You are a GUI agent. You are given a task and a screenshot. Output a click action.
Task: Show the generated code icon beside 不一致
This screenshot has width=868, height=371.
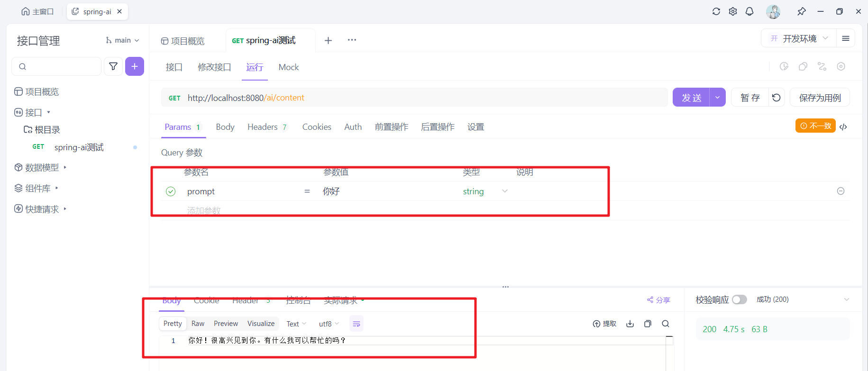tap(843, 127)
